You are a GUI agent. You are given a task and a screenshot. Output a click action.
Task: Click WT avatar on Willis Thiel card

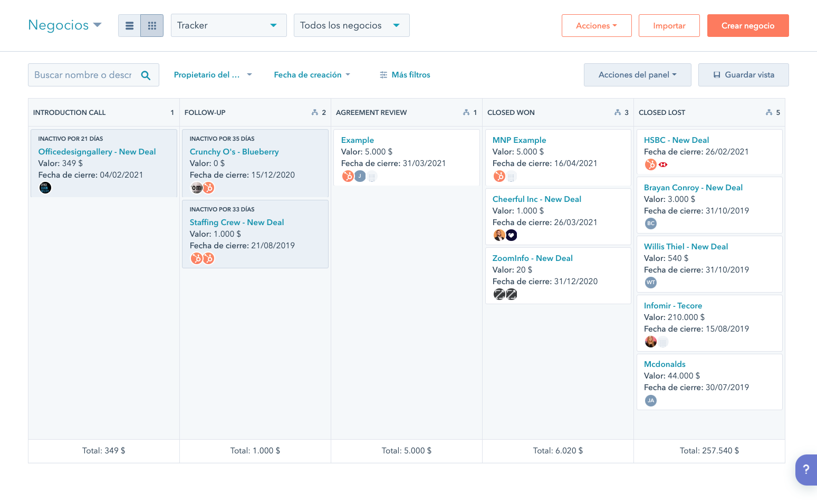tap(651, 283)
